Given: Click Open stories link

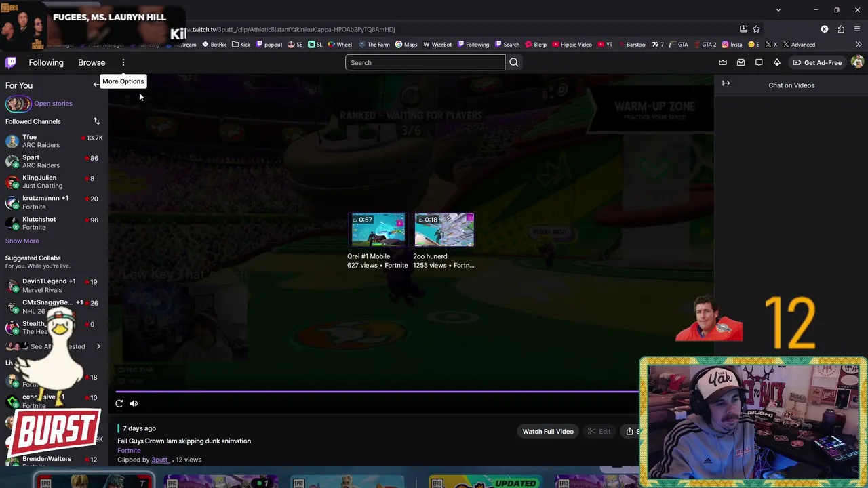Looking at the screenshot, I should [x=53, y=104].
